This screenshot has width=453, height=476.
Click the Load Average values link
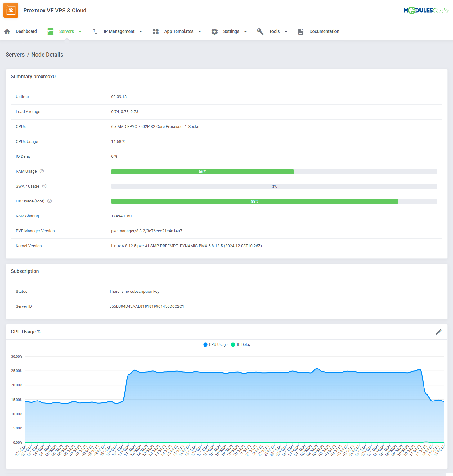[x=125, y=111]
